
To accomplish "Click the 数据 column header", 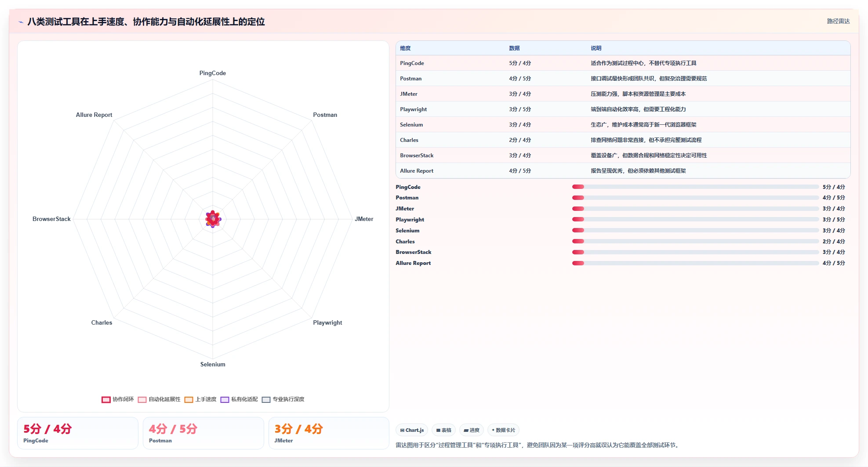I will pyautogui.click(x=514, y=48).
